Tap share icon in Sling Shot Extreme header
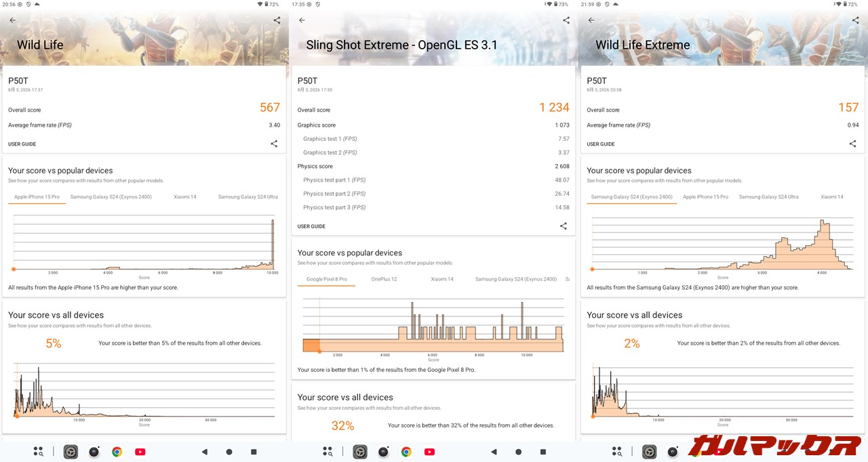 (x=566, y=20)
